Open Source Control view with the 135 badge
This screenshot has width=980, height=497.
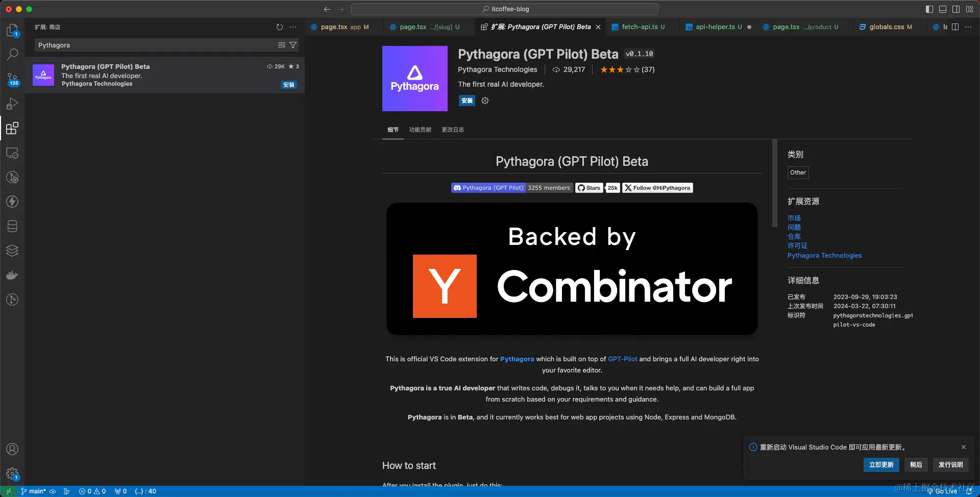(x=12, y=79)
